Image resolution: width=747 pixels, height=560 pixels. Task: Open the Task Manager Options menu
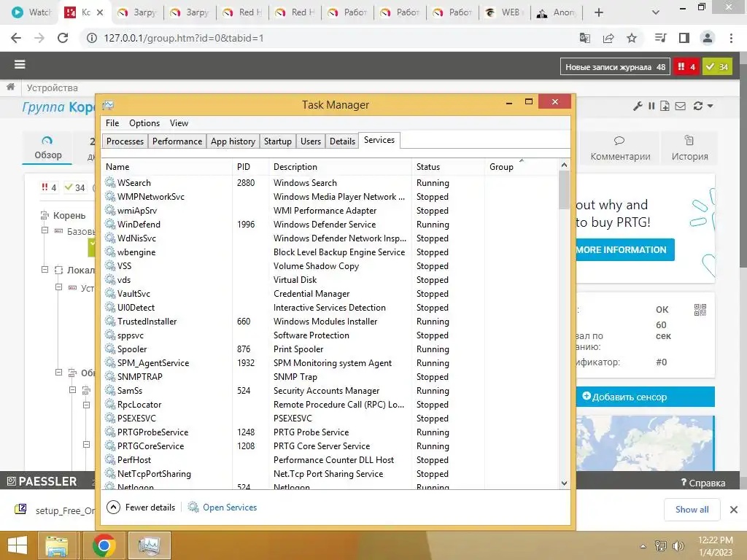pyautogui.click(x=144, y=122)
